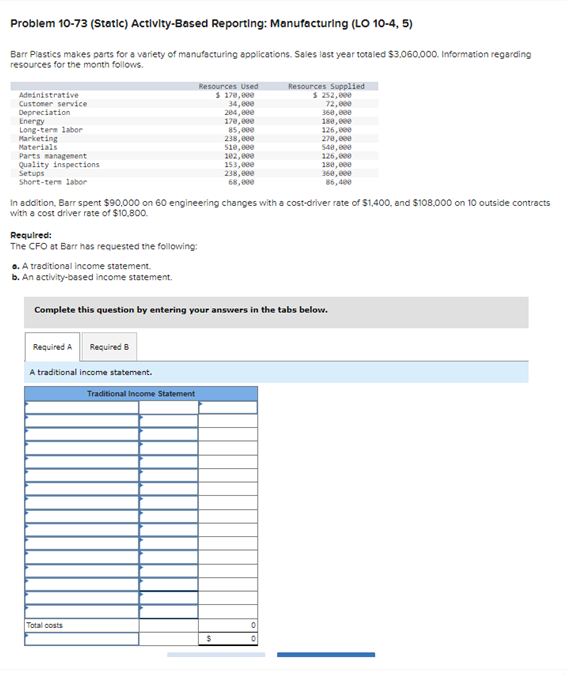Click the Traditional Income Statement table header
Viewport: 567px width, 676px height.
tap(141, 394)
